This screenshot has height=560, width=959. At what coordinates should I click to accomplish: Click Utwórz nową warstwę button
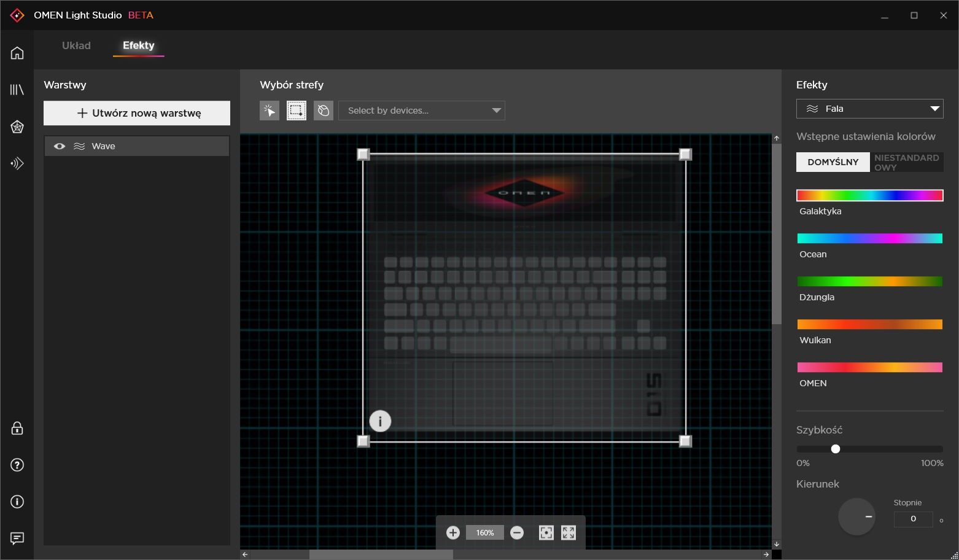[137, 113]
